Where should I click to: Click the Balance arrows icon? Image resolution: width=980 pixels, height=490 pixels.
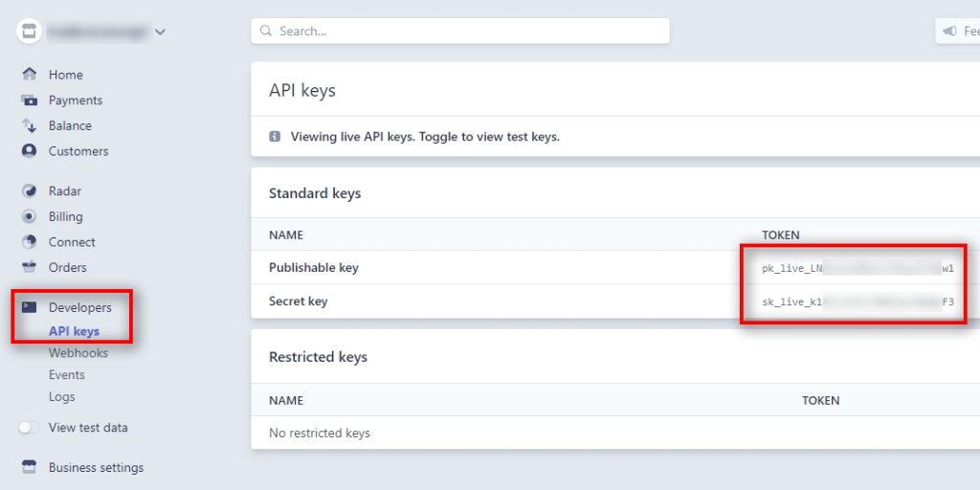click(x=29, y=125)
